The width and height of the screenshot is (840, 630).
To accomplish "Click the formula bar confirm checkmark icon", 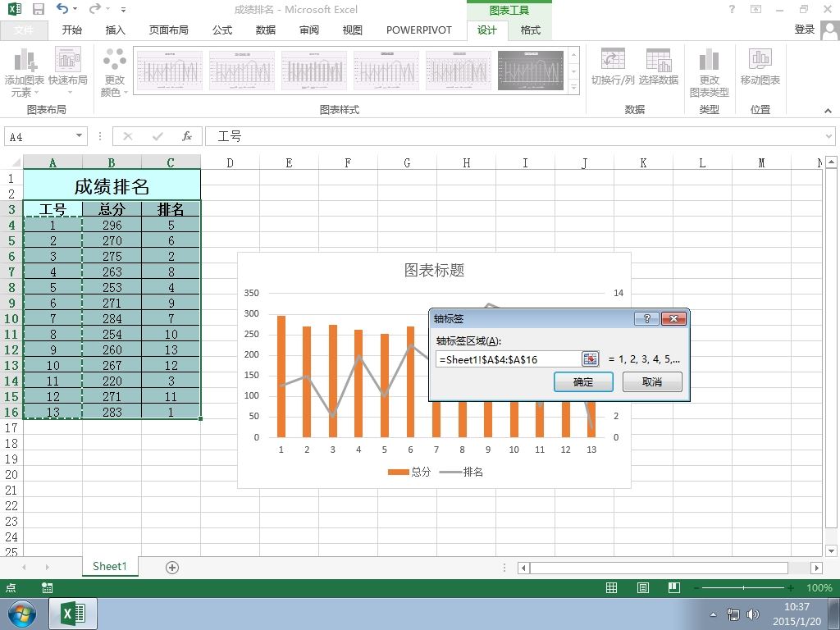I will tap(157, 137).
